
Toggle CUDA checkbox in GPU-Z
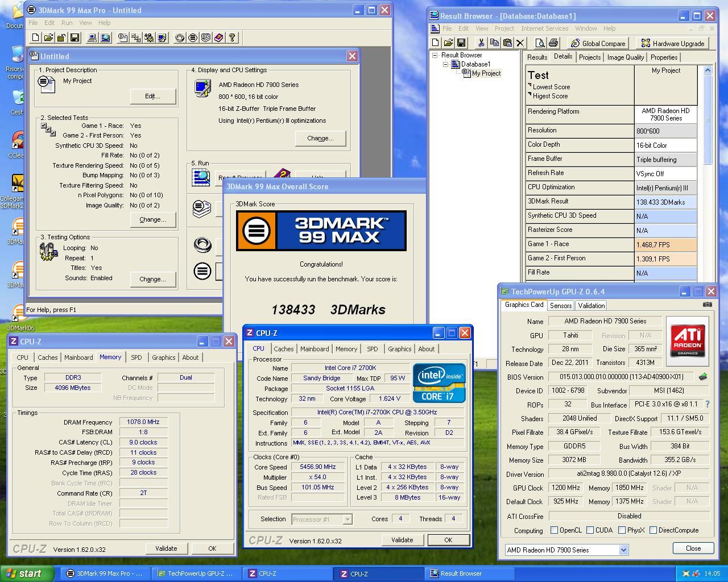(590, 530)
